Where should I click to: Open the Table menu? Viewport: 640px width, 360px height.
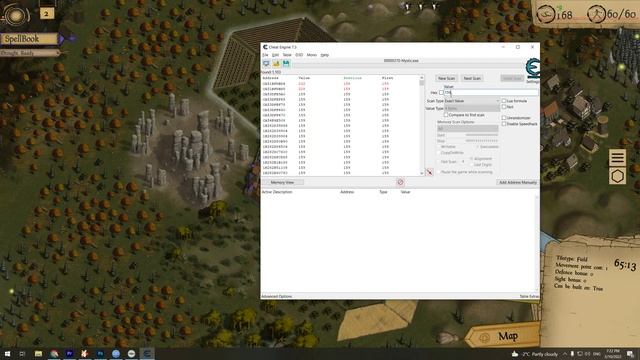coord(287,55)
